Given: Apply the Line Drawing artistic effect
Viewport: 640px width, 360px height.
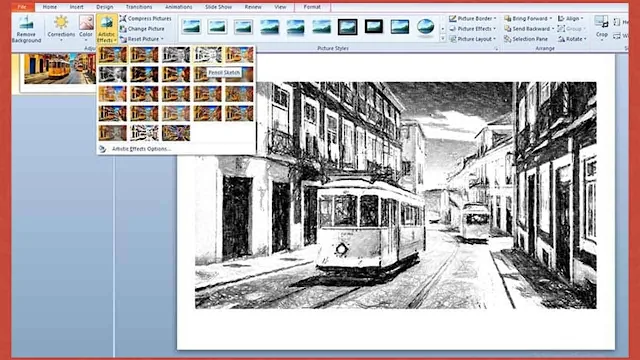Looking at the screenshot, I should point(240,55).
